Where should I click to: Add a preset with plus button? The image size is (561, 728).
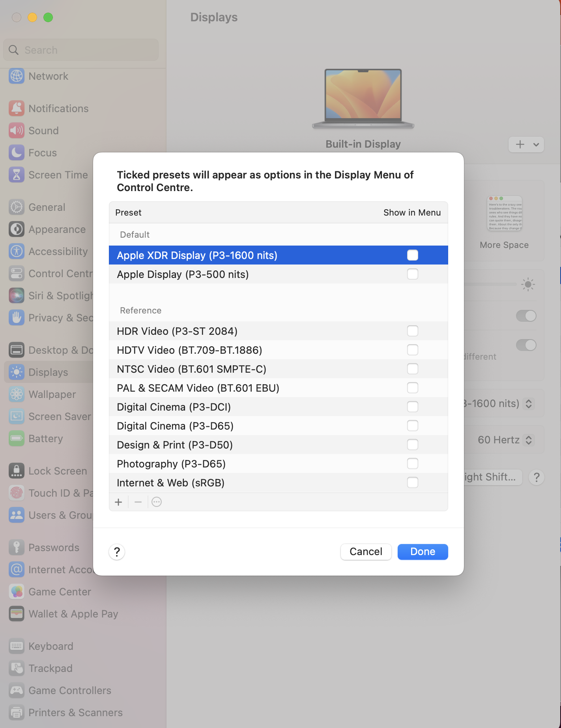point(118,502)
